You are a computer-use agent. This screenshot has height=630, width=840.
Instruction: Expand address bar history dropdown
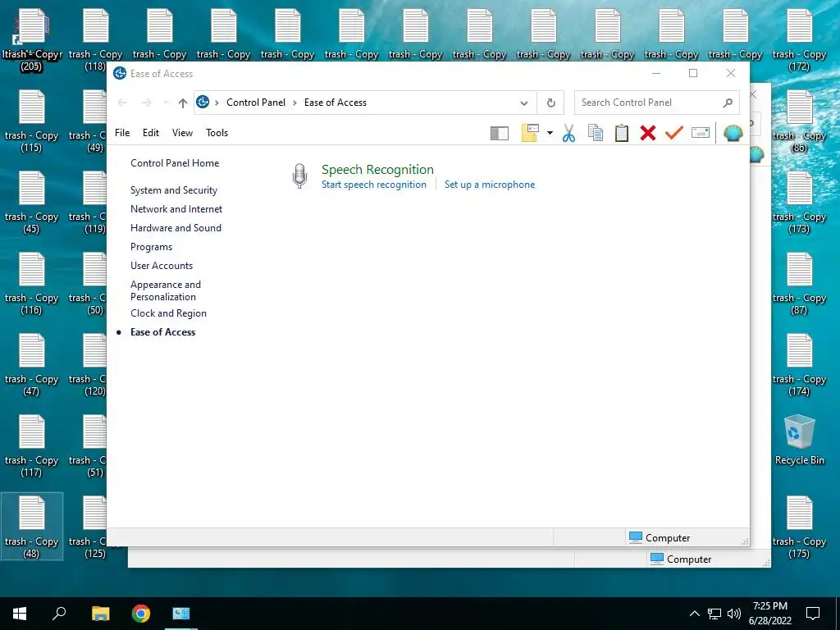[524, 103]
